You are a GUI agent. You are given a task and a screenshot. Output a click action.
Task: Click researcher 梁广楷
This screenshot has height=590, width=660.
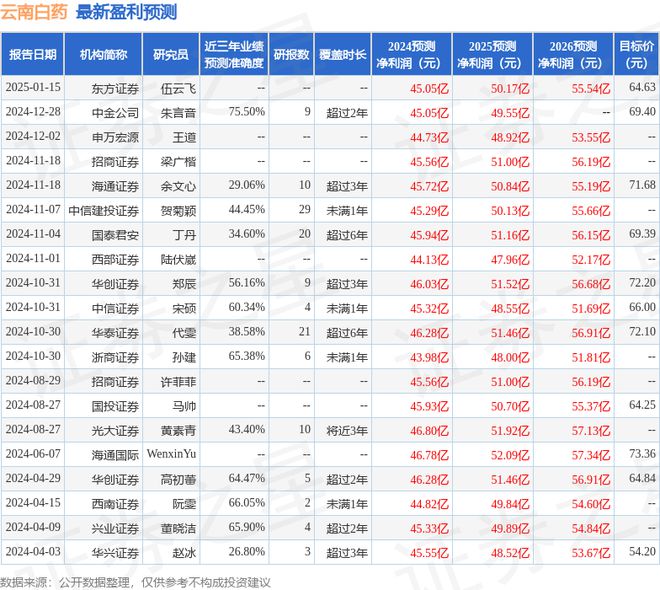click(178, 162)
